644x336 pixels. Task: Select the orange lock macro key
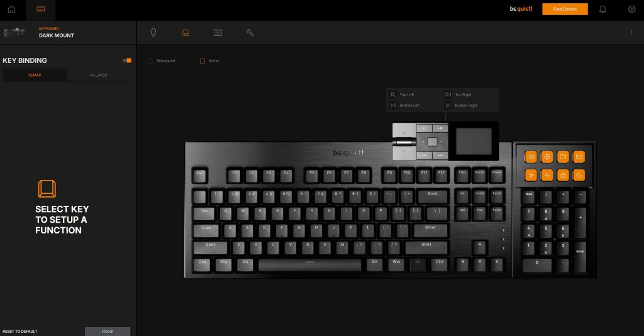tap(563, 176)
